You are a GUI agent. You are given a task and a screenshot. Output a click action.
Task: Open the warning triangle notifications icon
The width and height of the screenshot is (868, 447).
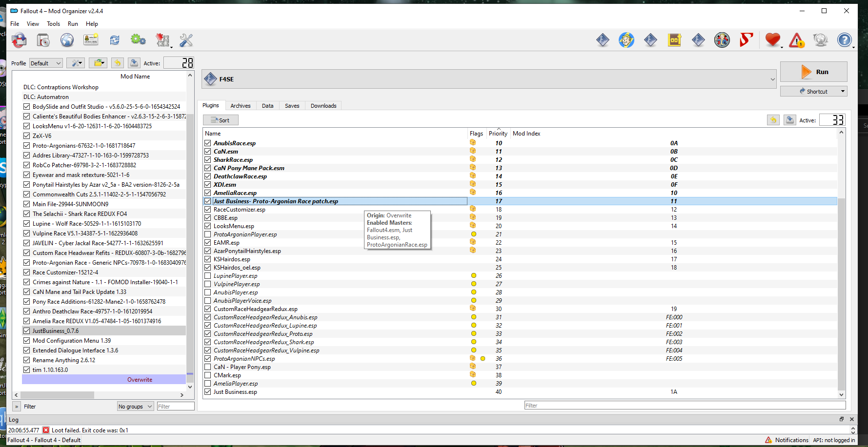(x=797, y=40)
